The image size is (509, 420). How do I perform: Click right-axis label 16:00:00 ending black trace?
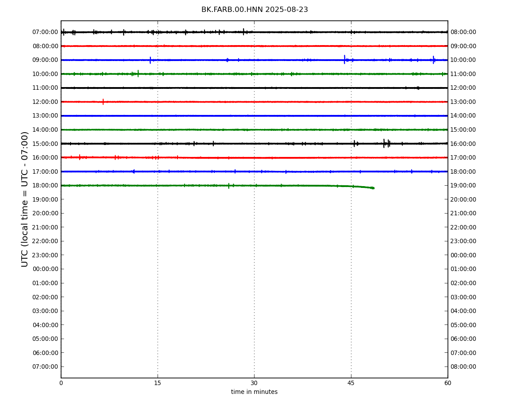(463, 144)
